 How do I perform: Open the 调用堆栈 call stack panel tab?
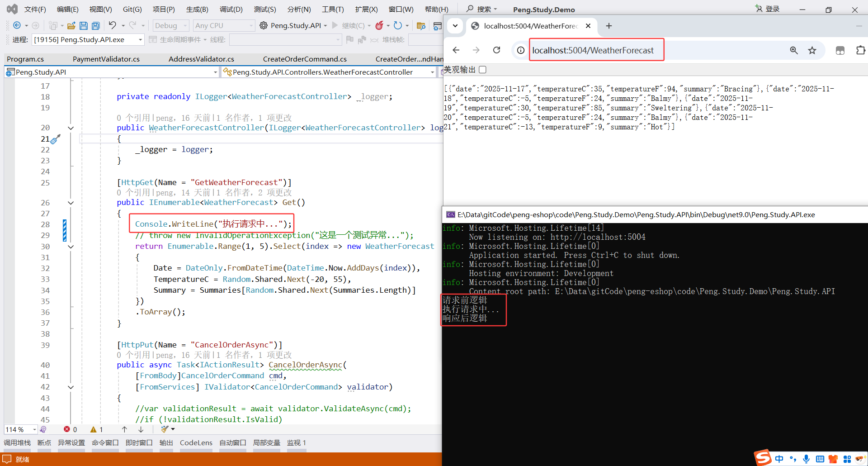(x=17, y=442)
